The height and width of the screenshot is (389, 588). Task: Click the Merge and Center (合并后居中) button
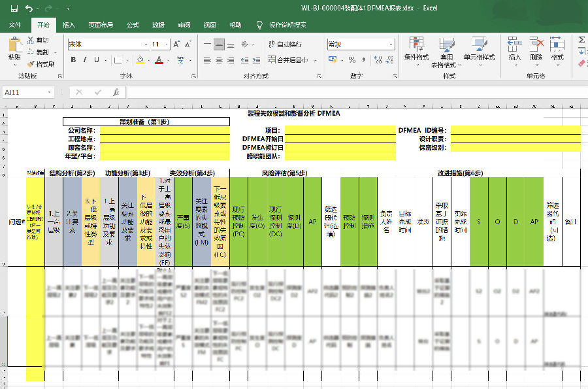click(287, 60)
